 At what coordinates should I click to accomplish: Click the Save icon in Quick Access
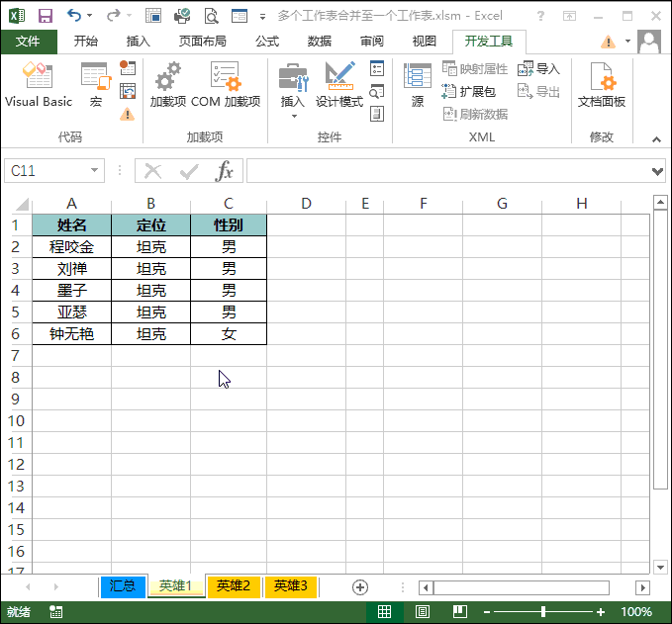(45, 16)
